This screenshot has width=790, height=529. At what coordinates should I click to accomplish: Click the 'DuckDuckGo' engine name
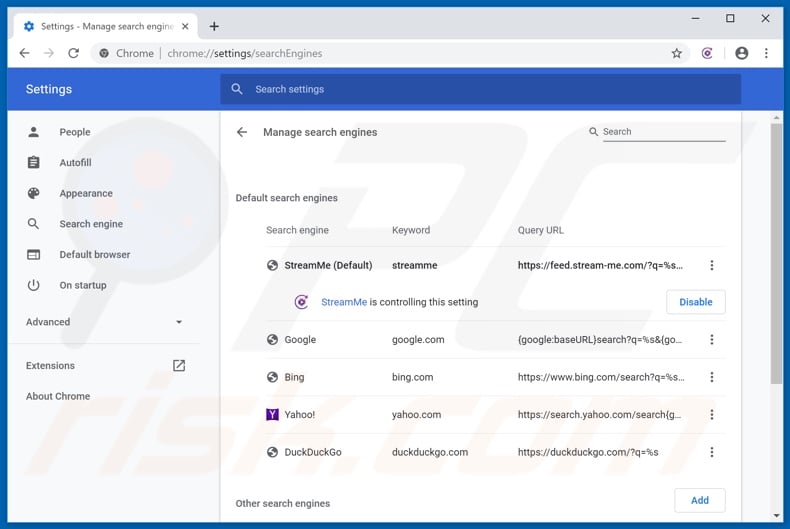[313, 452]
